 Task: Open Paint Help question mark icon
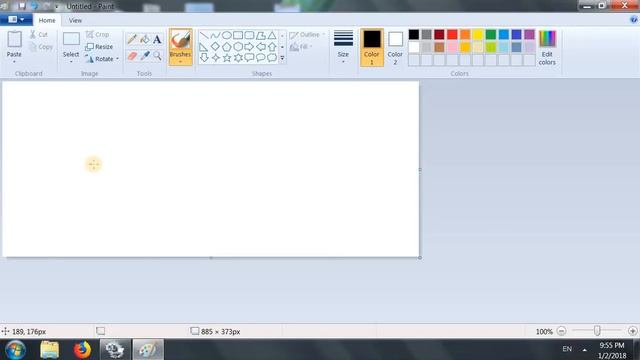coord(633,20)
